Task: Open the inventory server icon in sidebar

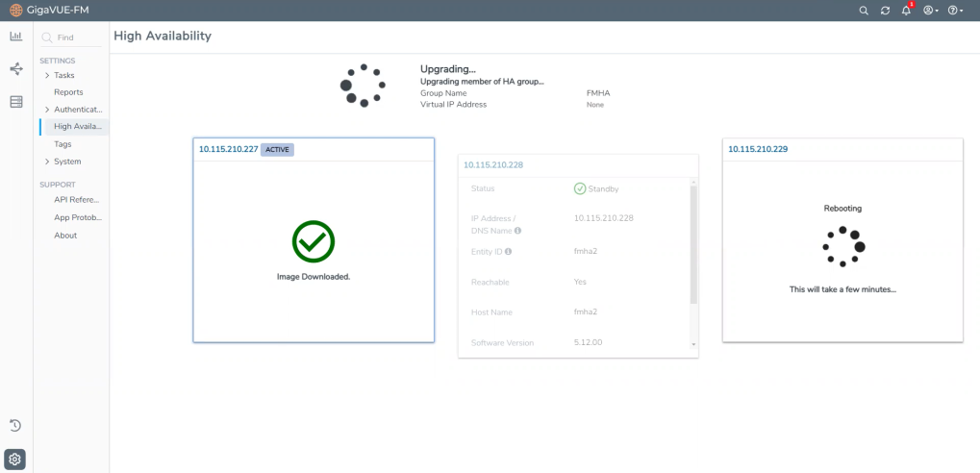Action: pos(16,102)
